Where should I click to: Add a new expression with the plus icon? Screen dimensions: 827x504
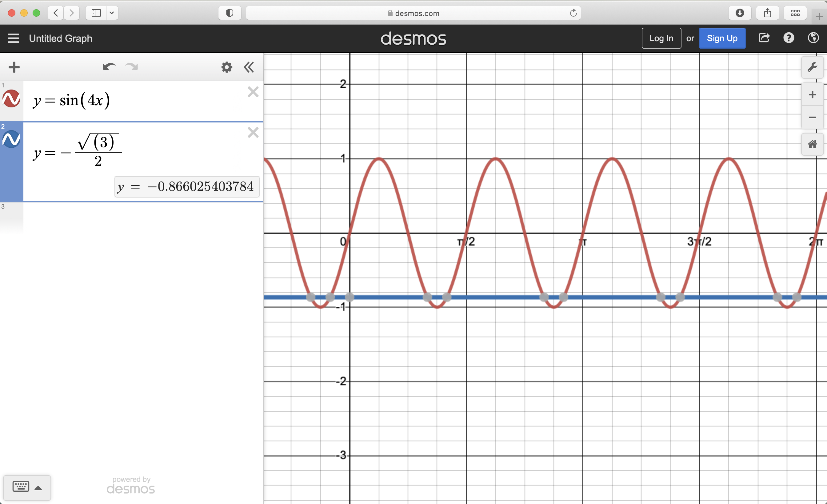click(x=14, y=67)
